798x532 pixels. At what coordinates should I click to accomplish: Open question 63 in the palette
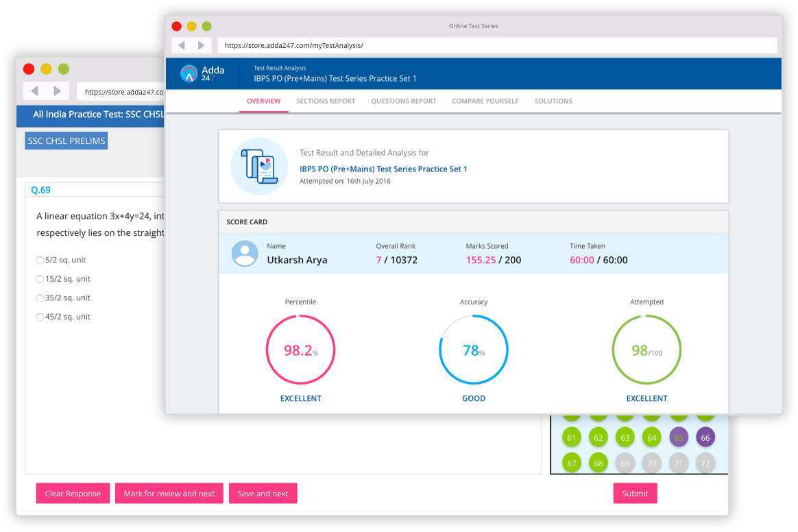point(625,437)
